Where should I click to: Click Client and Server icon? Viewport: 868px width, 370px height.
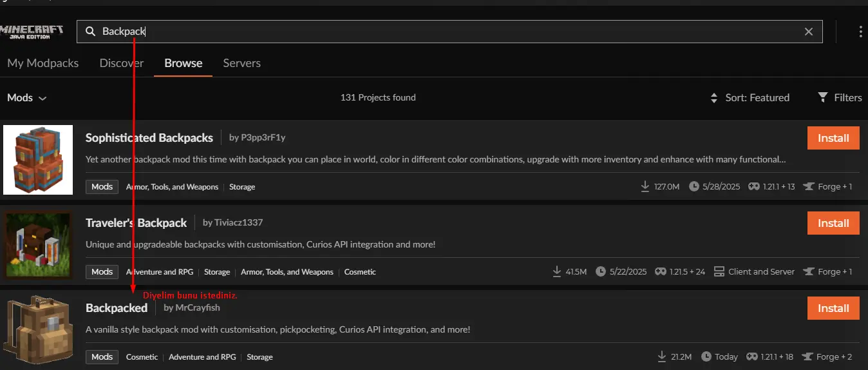719,271
